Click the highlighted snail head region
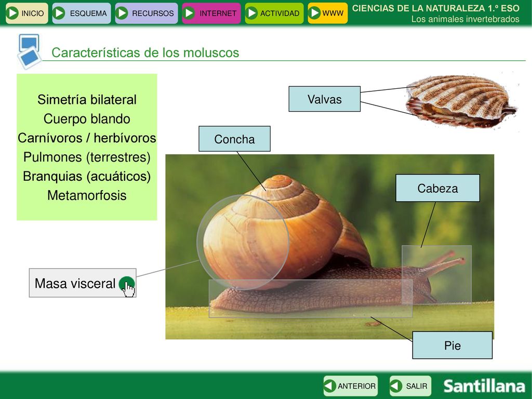Screen dimensions: 532x399 coord(436,274)
